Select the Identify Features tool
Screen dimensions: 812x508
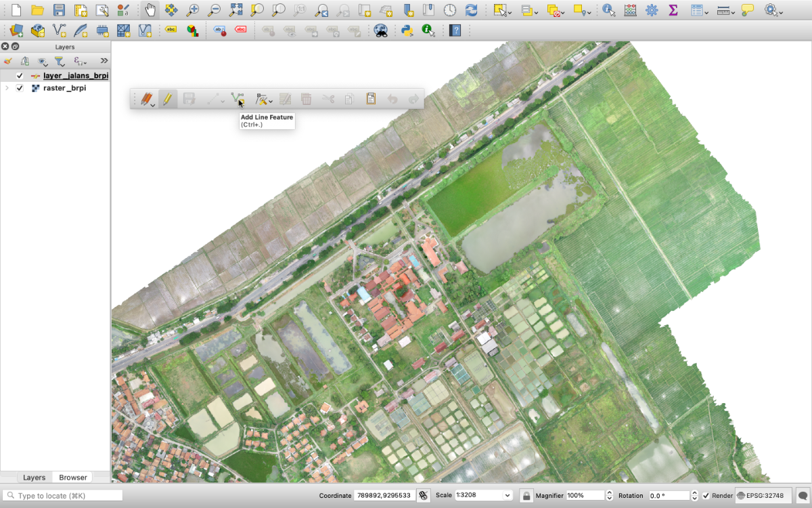(x=609, y=10)
